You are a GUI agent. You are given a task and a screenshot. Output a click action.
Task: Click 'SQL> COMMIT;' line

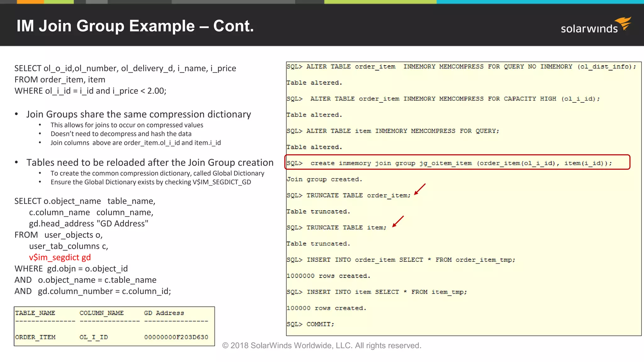pos(310,324)
